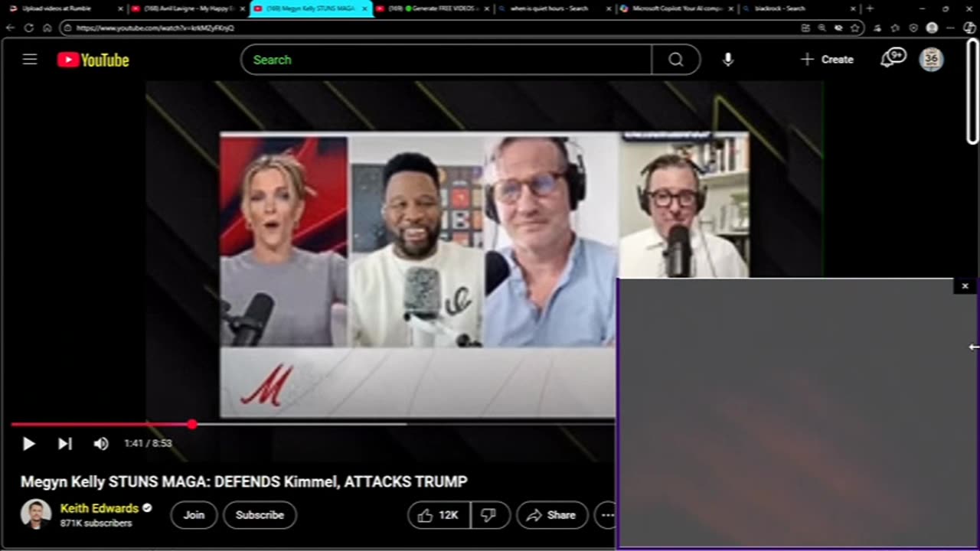View site information lock icon
This screenshot has width=980, height=551.
(x=67, y=28)
